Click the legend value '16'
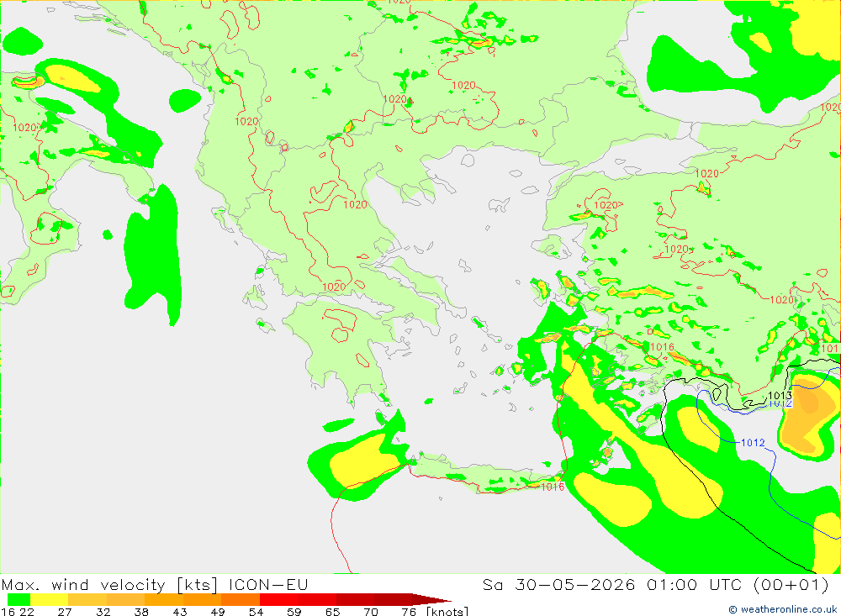This screenshot has width=841, height=616. (8, 612)
